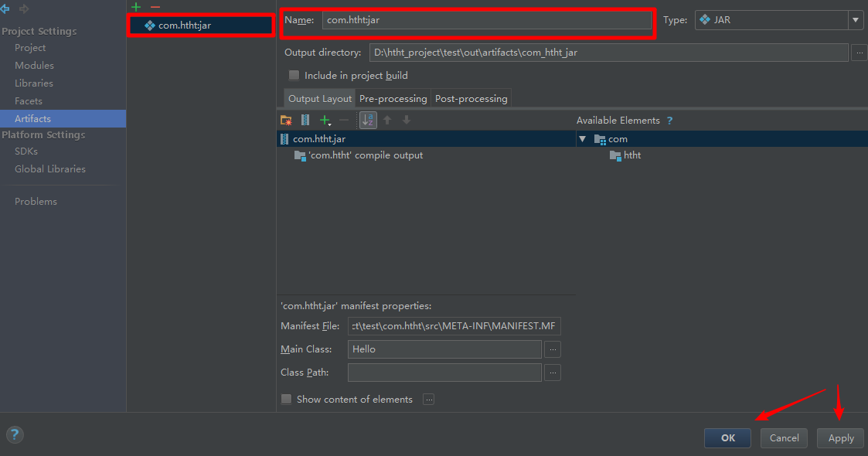
Task: Switch to the Output Layout tab
Action: coord(319,98)
